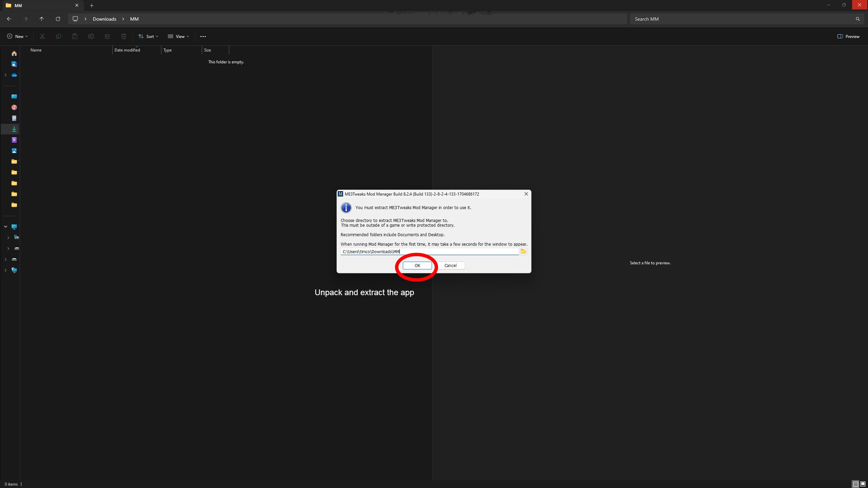
Task: Switch to details view layout icon
Action: tap(855, 484)
